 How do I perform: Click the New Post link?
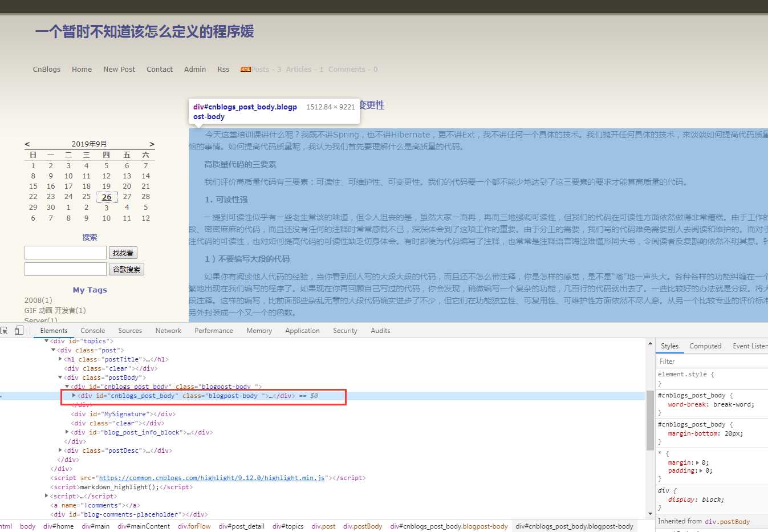pos(119,70)
